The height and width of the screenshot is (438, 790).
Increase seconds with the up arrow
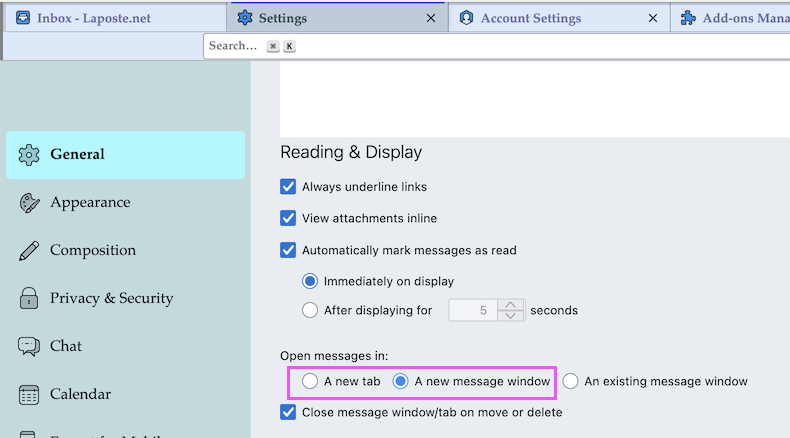point(510,304)
